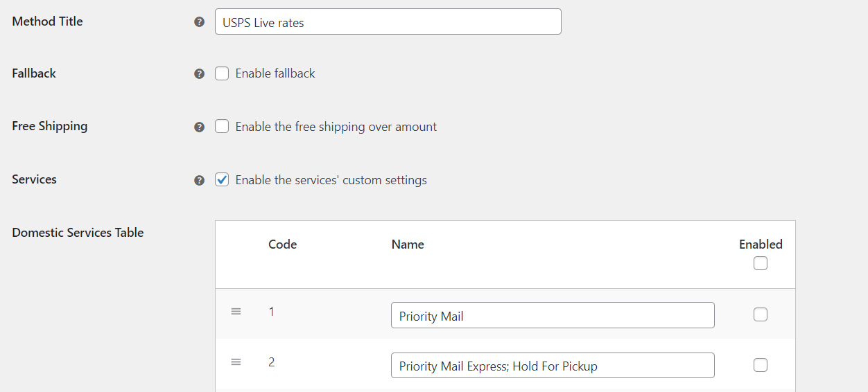Open the Fallback help tooltip icon
This screenshot has height=392, width=868.
pyautogui.click(x=200, y=73)
